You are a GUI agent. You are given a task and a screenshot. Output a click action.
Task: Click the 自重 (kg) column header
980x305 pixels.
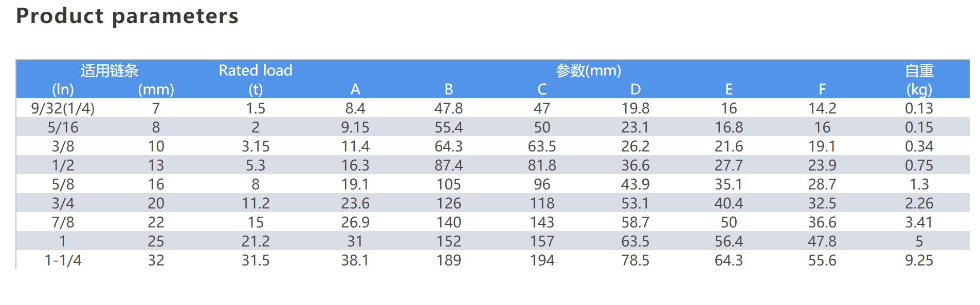919,80
